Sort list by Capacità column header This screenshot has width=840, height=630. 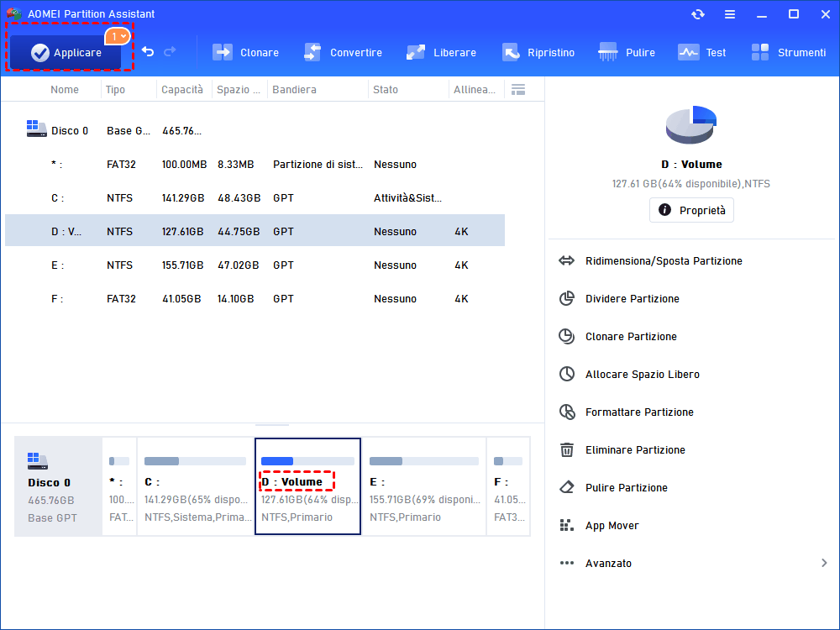[x=182, y=90]
